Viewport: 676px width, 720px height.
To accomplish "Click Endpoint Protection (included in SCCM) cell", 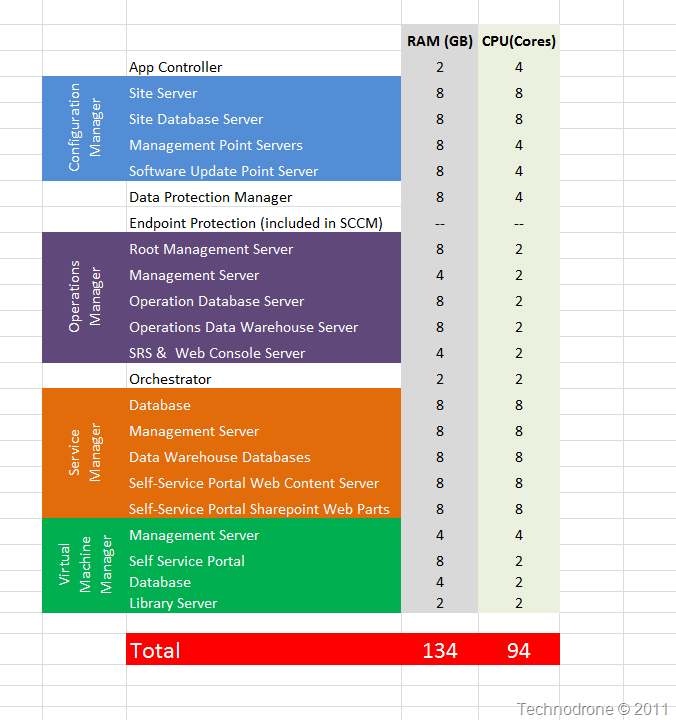I will pyautogui.click(x=264, y=220).
